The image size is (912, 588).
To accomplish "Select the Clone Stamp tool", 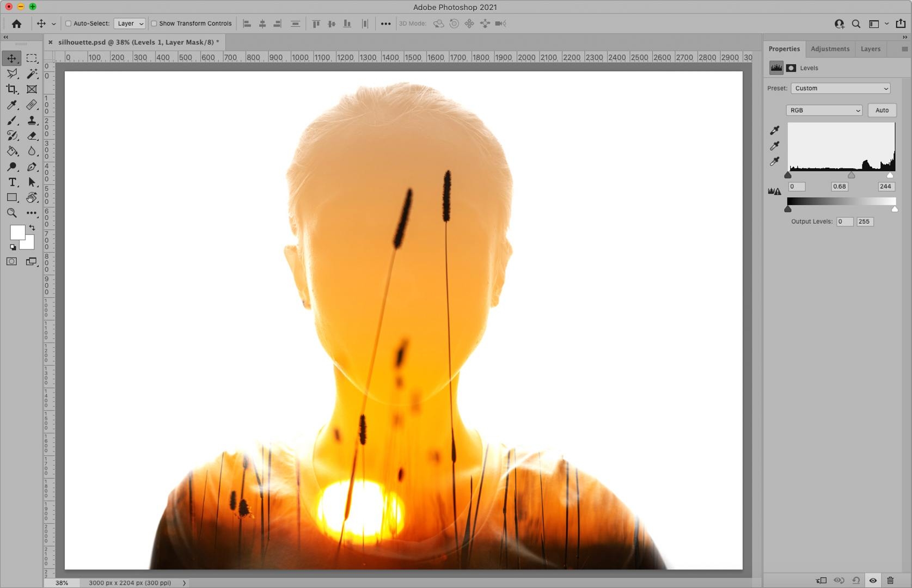I will click(31, 120).
